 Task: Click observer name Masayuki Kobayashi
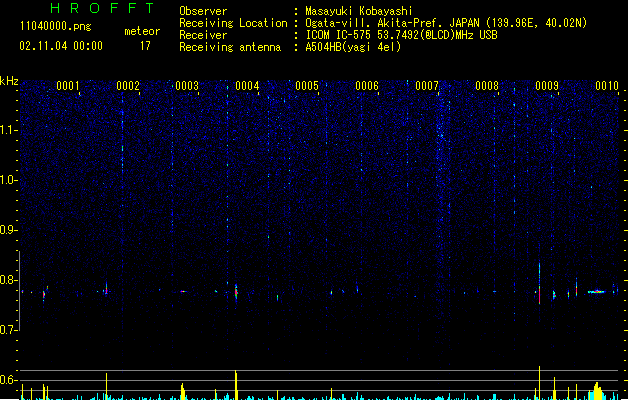(359, 11)
